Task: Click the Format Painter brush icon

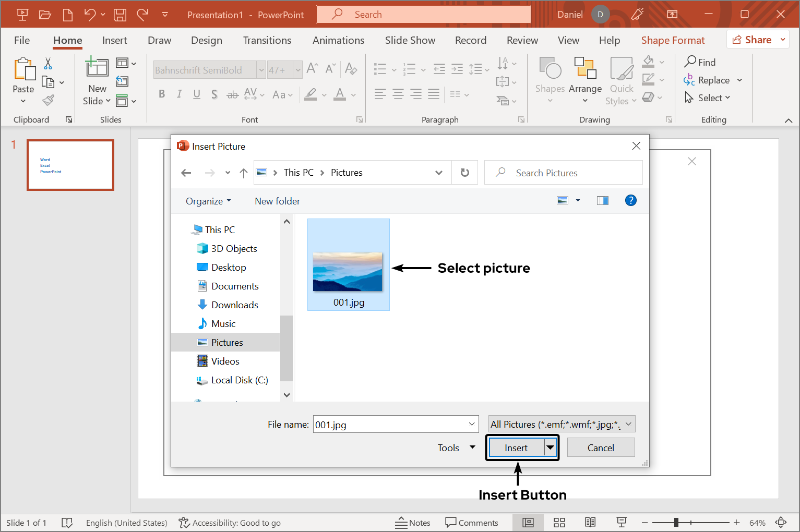Action: click(x=49, y=100)
